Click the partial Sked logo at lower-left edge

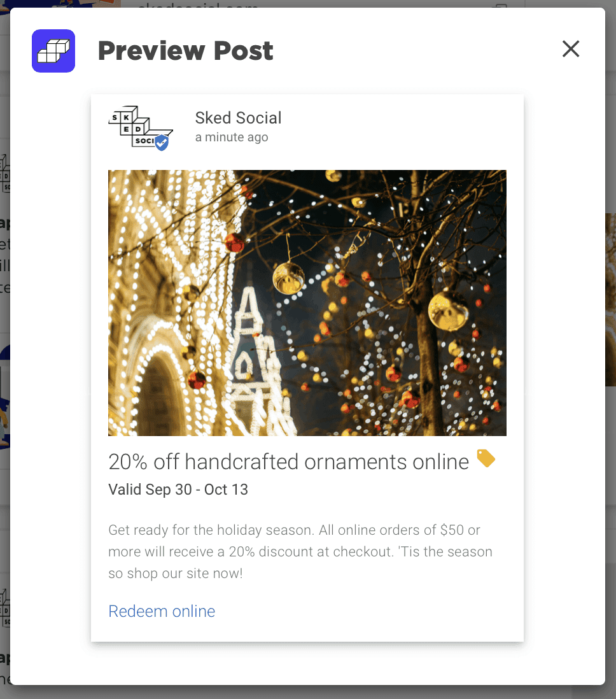5,609
